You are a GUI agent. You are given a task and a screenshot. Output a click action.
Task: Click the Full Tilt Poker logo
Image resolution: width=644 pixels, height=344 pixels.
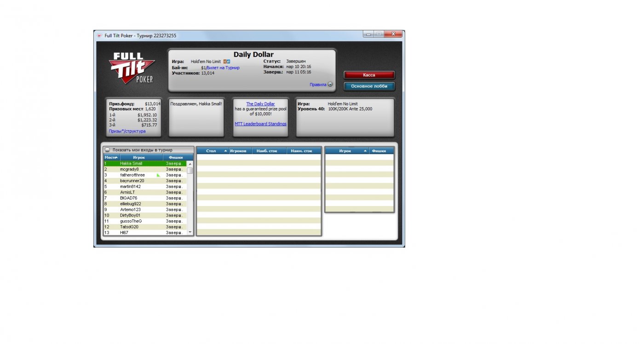(x=131, y=68)
